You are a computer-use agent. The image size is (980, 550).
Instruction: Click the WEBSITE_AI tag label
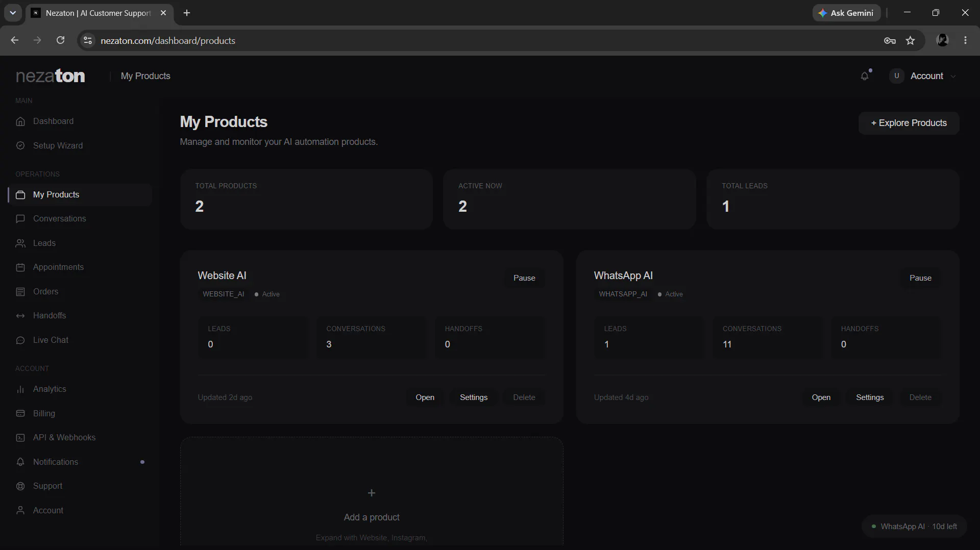click(x=224, y=294)
